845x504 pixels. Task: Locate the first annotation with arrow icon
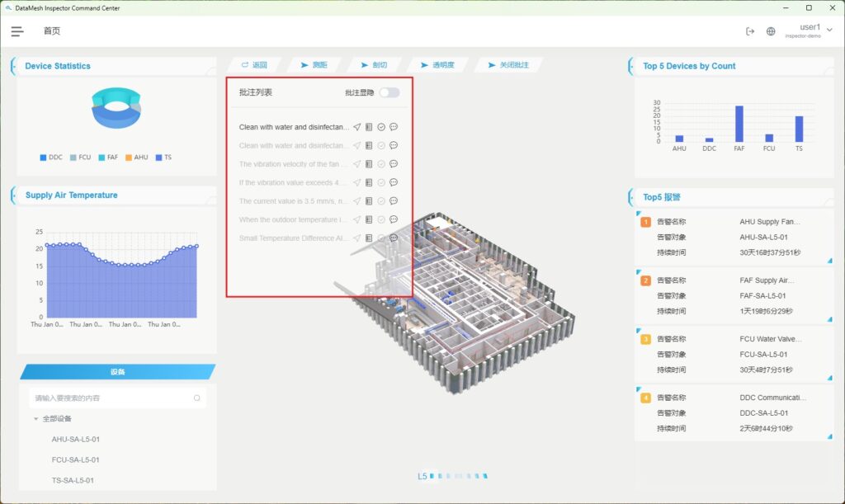coord(357,127)
